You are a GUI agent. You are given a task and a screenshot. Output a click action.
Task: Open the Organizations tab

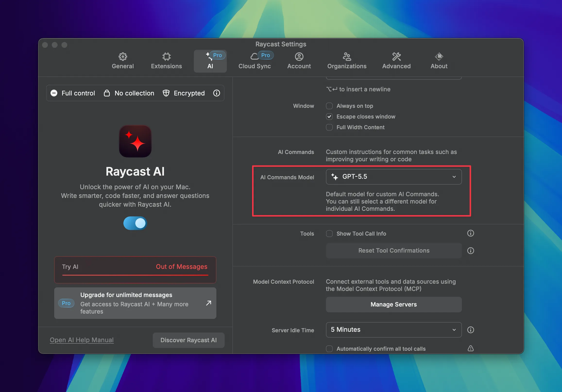347,61
